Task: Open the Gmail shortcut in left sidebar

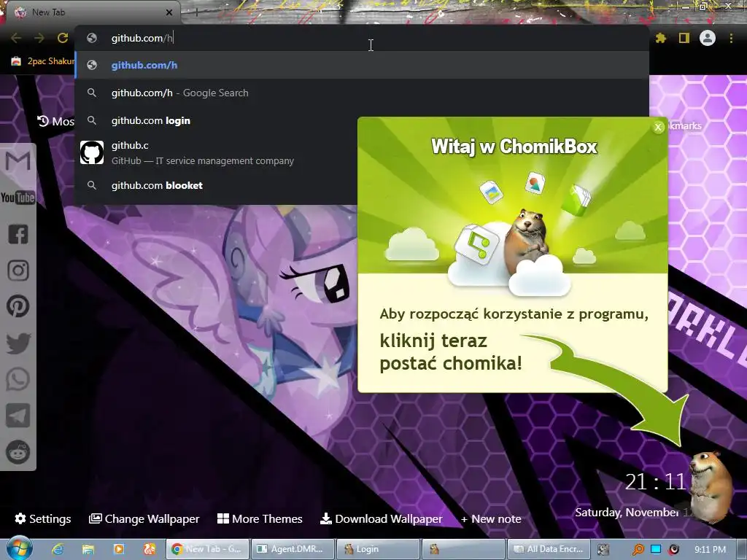Action: [18, 161]
